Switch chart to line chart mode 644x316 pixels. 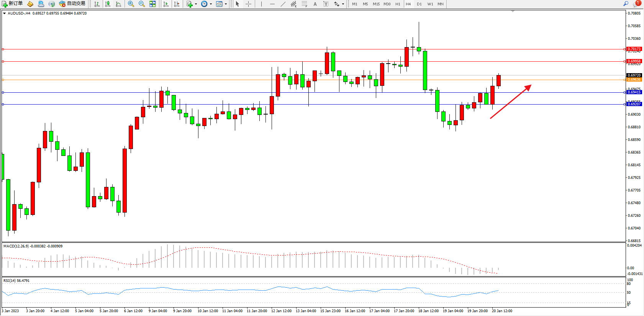pyautogui.click(x=118, y=4)
